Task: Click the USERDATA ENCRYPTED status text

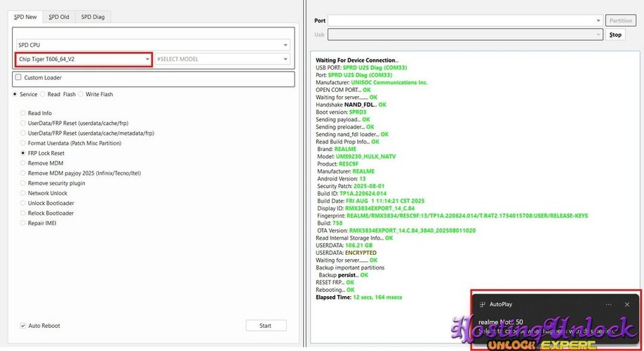Action: [361, 253]
